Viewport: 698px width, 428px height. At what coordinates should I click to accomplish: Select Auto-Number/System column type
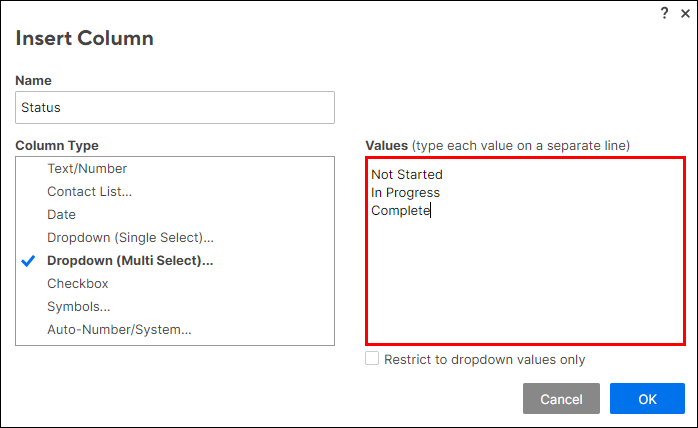tap(119, 330)
